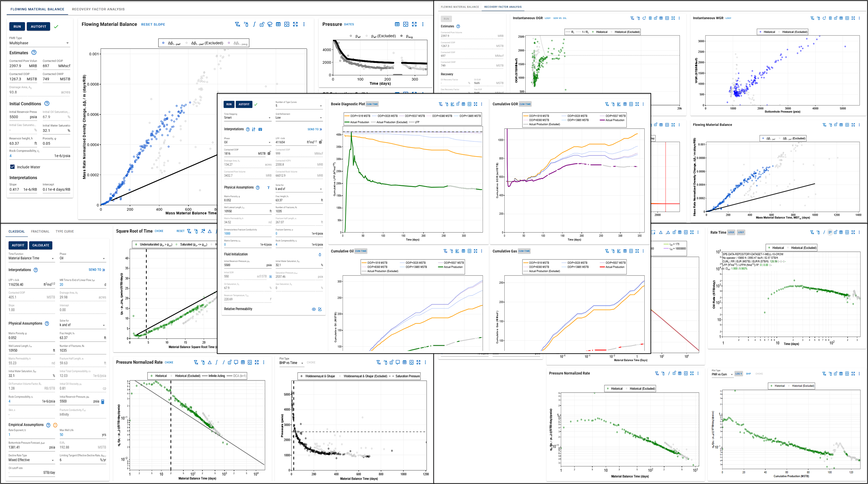868x484 pixels.
Task: Click warning icon beside Empirical Assumptions
Action: coord(55,425)
